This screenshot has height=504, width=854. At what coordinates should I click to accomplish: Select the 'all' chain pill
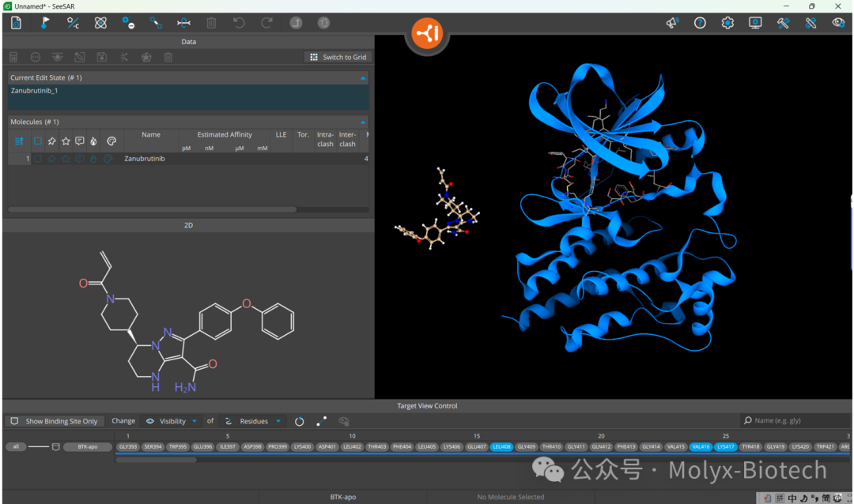tap(17, 447)
